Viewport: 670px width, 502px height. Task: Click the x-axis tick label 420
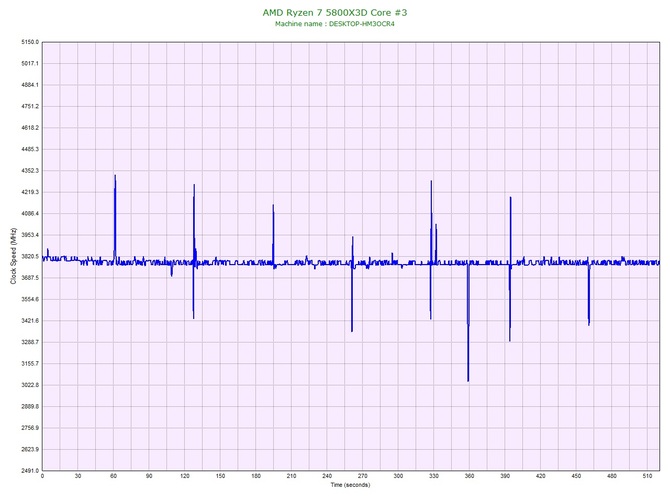(541, 476)
